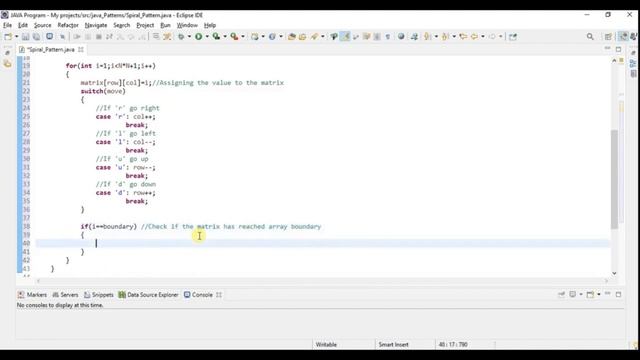Click the Save All toolbar icon
The width and height of the screenshot is (640, 360).
pyautogui.click(x=36, y=37)
